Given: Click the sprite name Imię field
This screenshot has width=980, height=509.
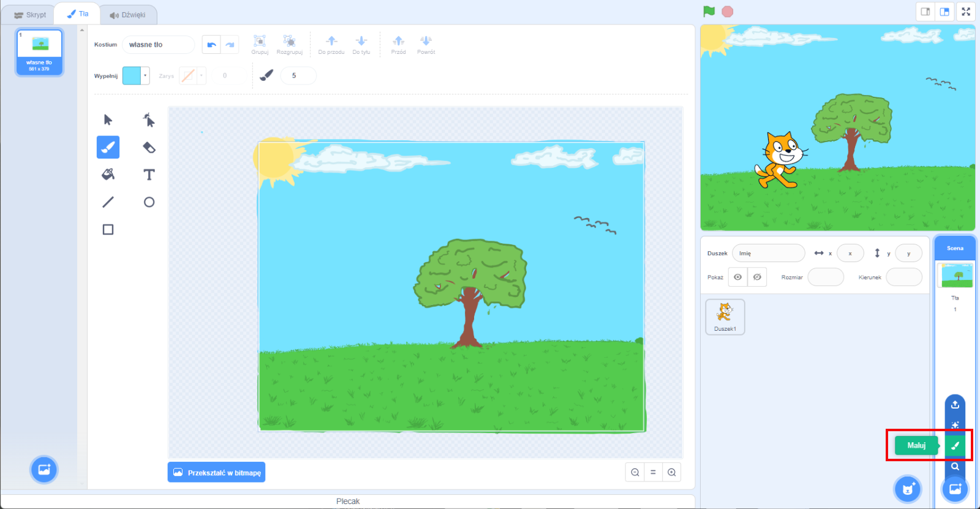Looking at the screenshot, I should tap(769, 253).
